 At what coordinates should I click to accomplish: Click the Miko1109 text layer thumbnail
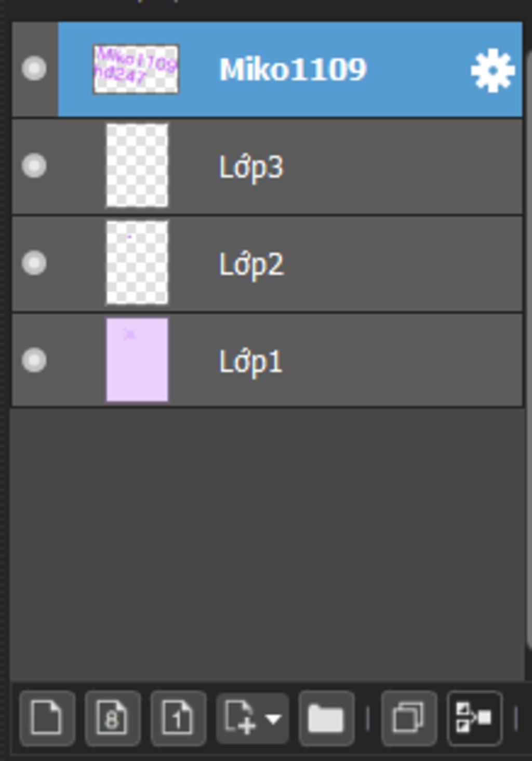coord(136,69)
